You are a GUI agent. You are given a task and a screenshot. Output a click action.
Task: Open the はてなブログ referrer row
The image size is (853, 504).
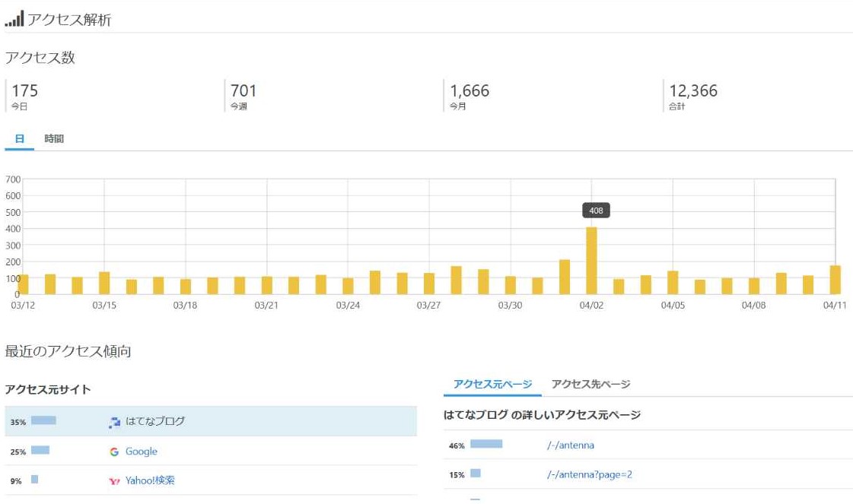tap(211, 421)
